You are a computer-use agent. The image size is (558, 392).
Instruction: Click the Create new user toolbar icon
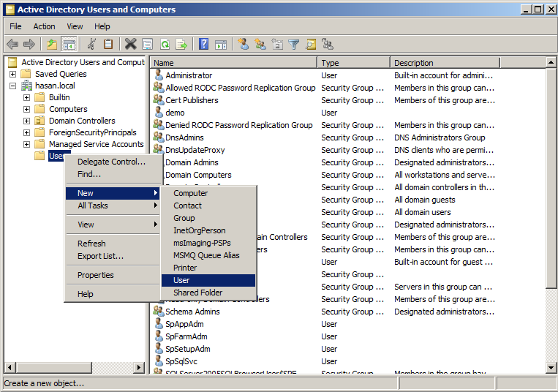244,44
